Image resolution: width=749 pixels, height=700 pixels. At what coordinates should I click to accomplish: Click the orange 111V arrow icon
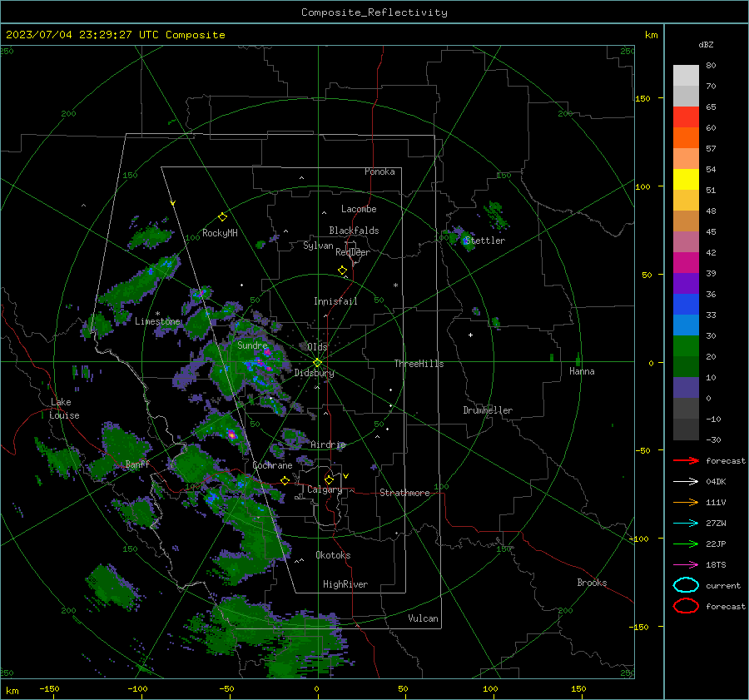pyautogui.click(x=686, y=502)
